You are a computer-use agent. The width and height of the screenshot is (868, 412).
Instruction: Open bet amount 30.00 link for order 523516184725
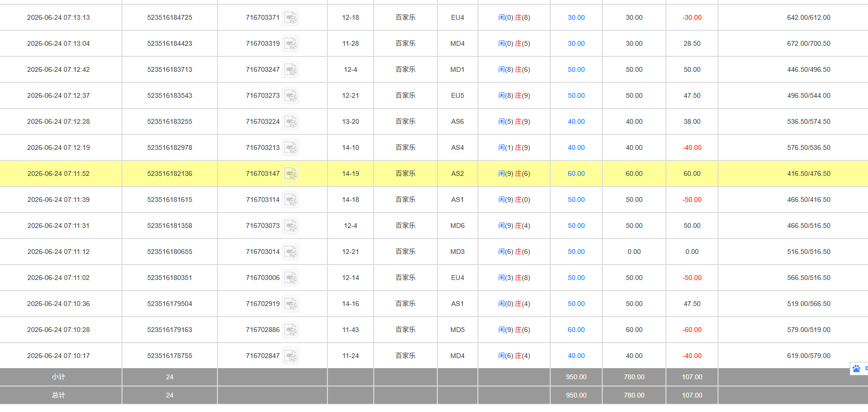coord(576,17)
